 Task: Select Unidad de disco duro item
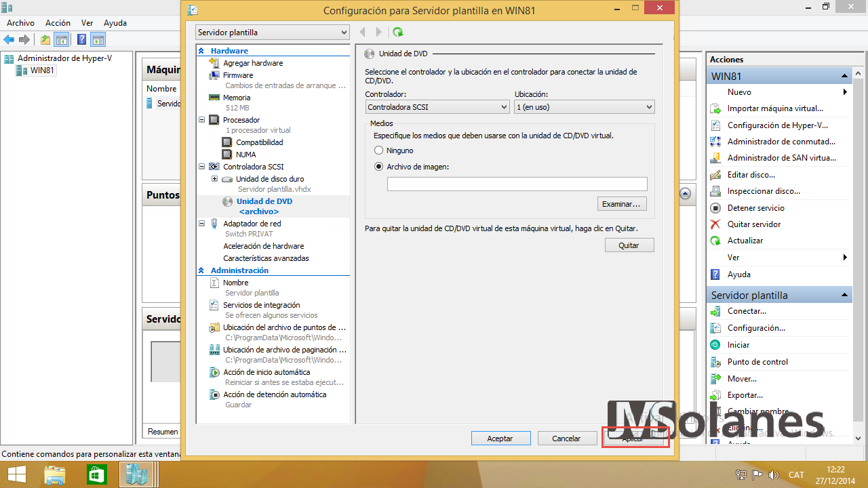270,179
